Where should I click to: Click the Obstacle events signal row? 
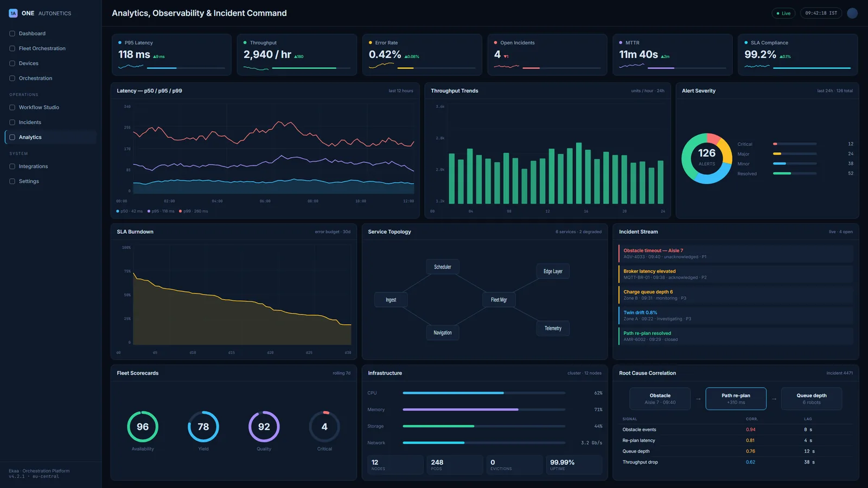[x=736, y=429]
